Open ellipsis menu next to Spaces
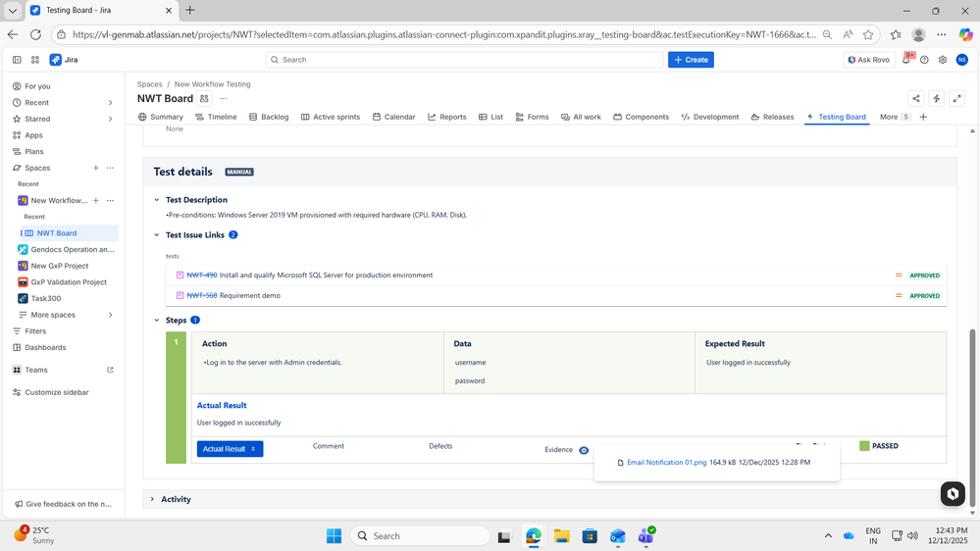This screenshot has width=980, height=551. (x=110, y=168)
